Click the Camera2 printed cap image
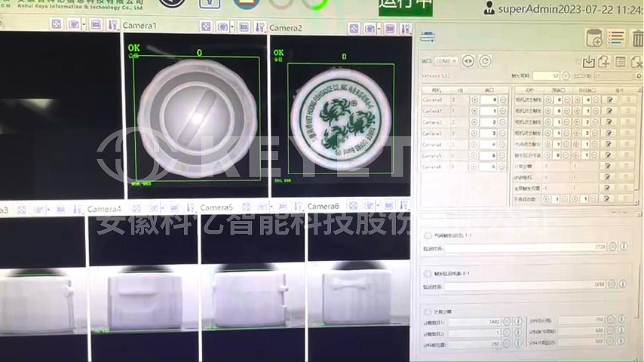 pos(341,120)
